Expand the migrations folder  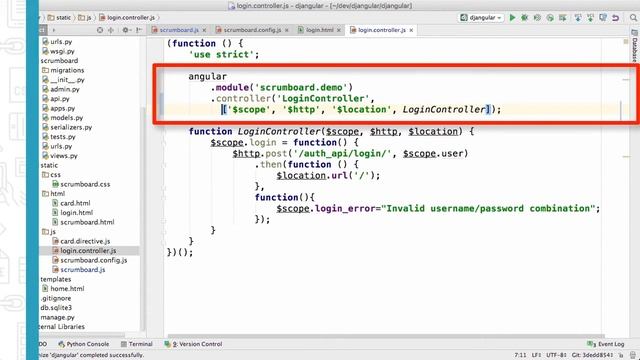tap(63, 70)
